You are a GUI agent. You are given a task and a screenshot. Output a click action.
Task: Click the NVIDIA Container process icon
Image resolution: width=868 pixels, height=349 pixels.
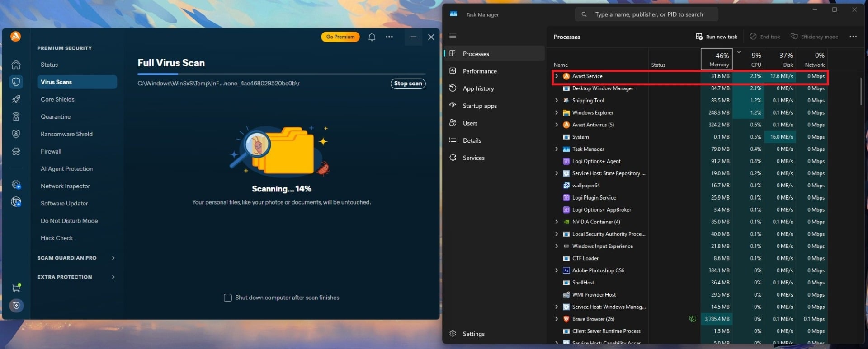tap(566, 222)
